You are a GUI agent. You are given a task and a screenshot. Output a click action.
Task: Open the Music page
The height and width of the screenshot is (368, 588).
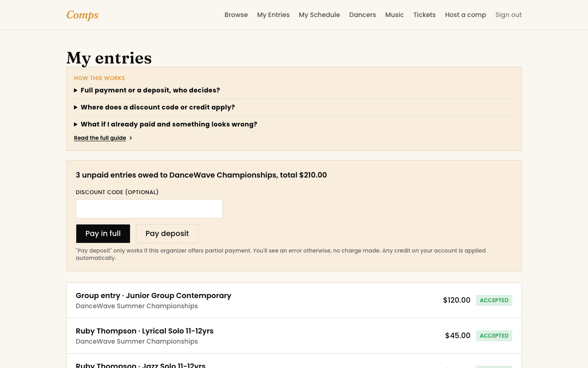[395, 15]
